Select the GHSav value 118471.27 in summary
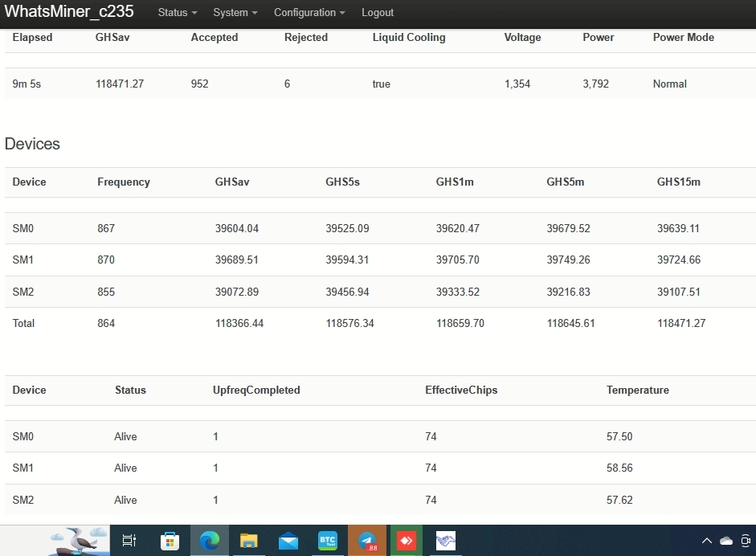The image size is (756, 556). tap(120, 84)
